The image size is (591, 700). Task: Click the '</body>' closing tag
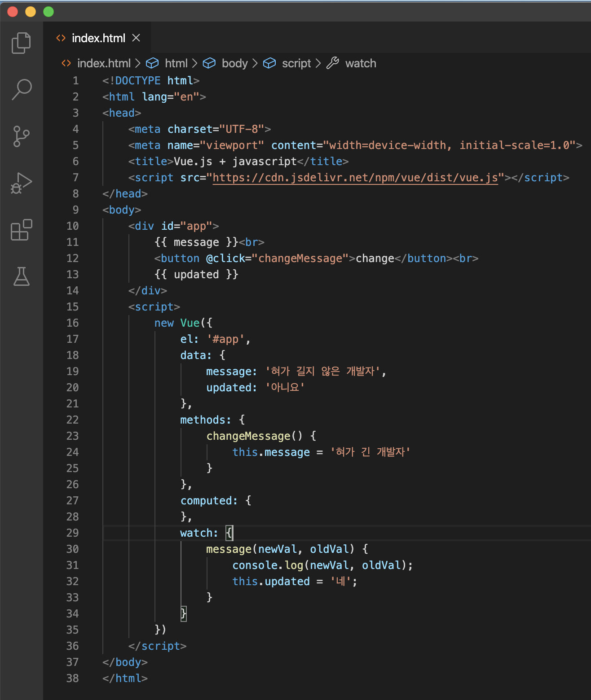125,662
